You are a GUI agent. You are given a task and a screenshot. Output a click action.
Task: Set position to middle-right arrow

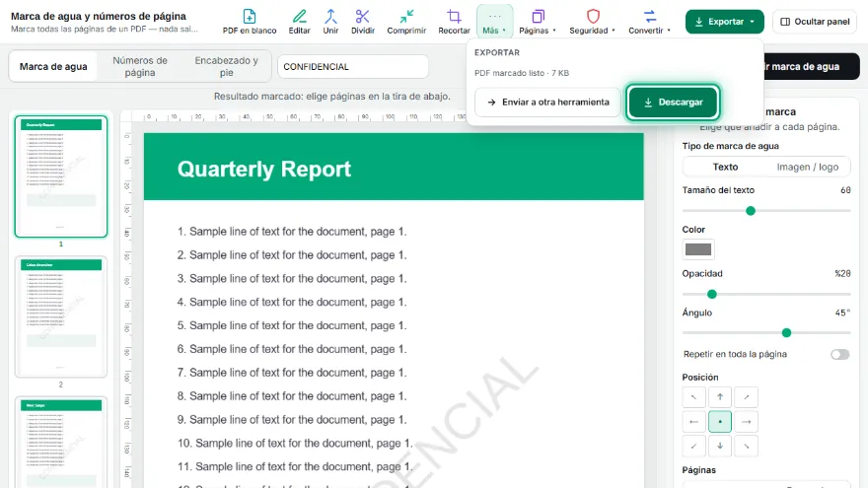click(747, 422)
